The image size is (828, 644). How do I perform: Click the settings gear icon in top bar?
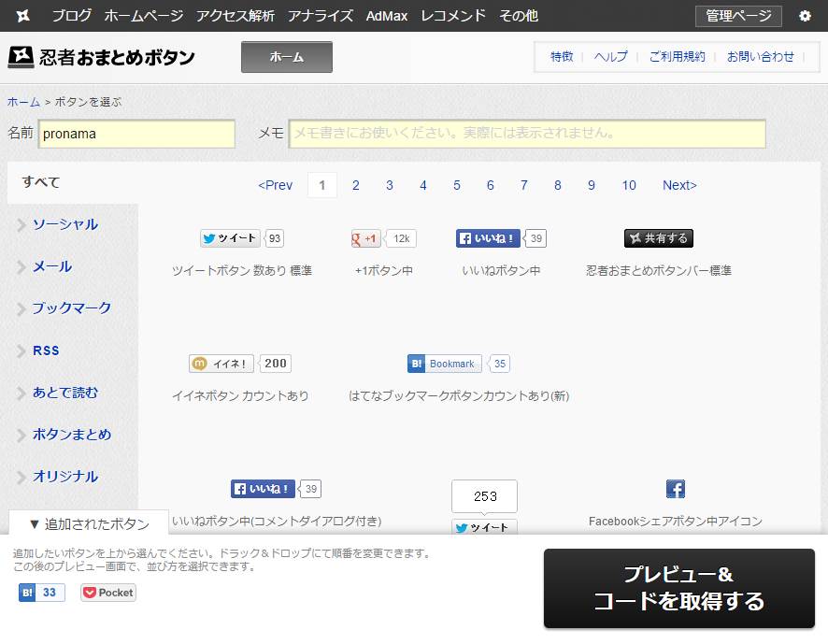[805, 16]
